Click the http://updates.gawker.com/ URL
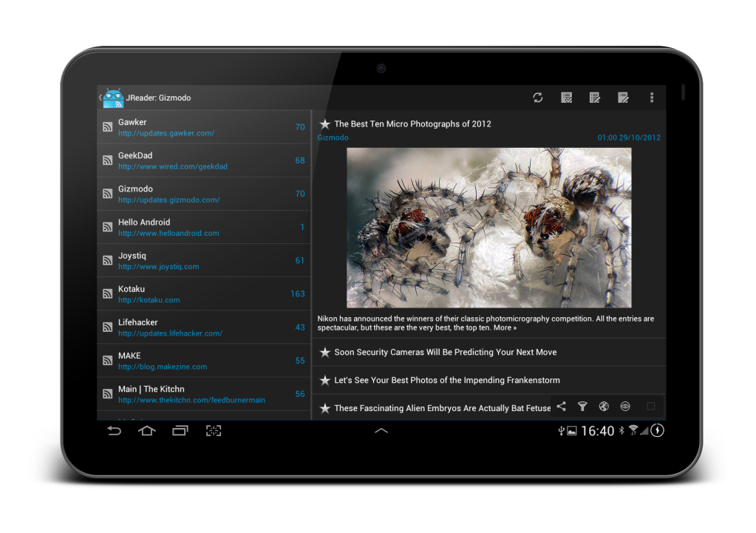The image size is (756, 533). click(166, 133)
